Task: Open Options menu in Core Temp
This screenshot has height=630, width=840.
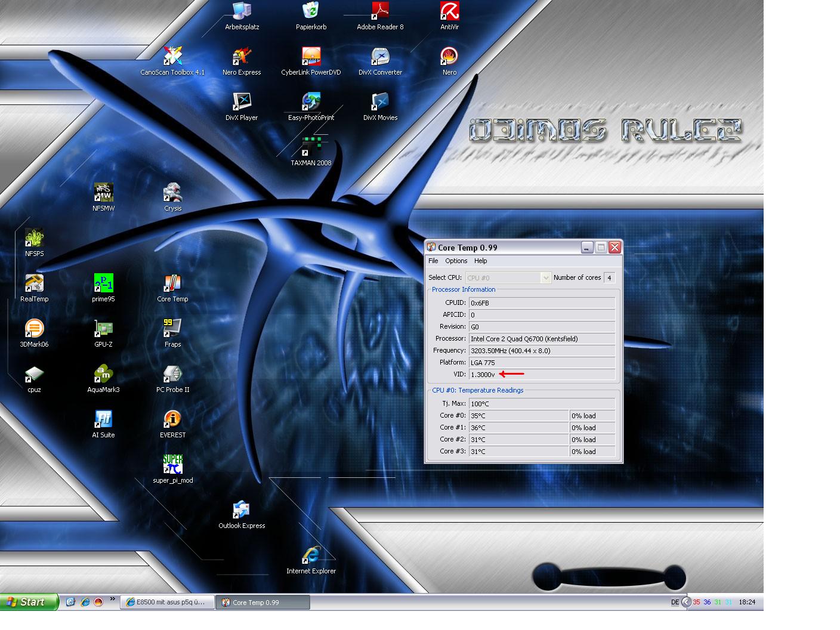Action: click(x=456, y=261)
